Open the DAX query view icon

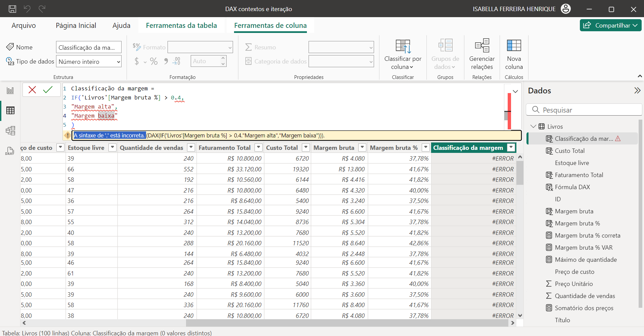[10, 151]
